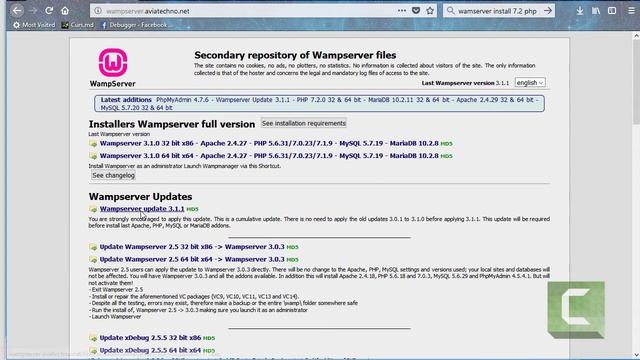Open the Most Visited bookmarks folder
The height and width of the screenshot is (360, 640).
point(34,25)
